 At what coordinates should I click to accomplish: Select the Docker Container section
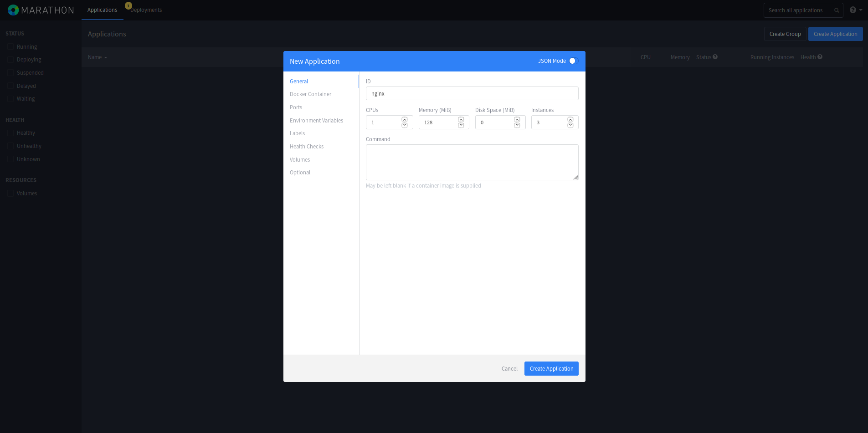point(311,94)
